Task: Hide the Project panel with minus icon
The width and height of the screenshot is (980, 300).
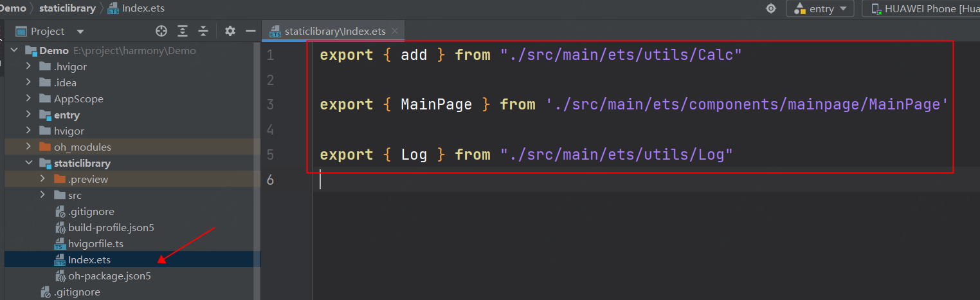Action: tap(251, 31)
